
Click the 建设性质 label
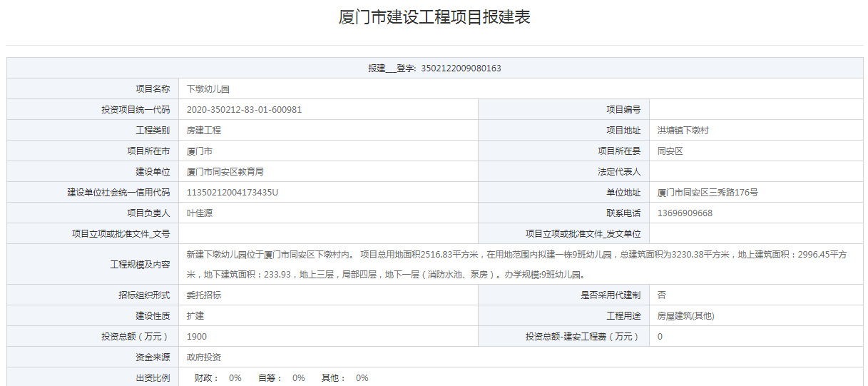153,316
